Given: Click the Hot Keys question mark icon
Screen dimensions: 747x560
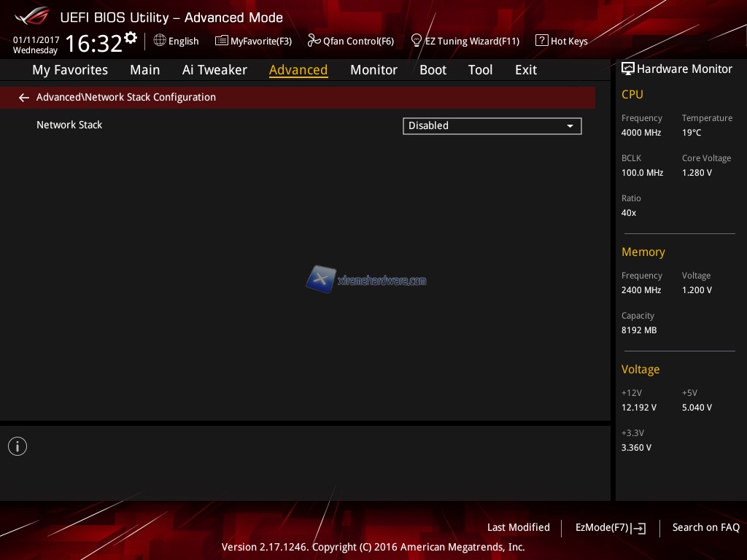Looking at the screenshot, I should click(541, 41).
